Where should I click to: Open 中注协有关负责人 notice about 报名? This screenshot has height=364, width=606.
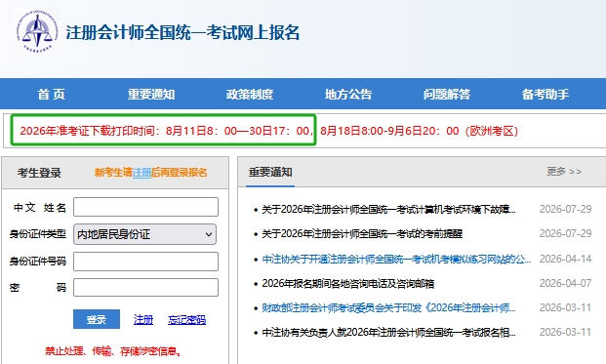click(388, 333)
